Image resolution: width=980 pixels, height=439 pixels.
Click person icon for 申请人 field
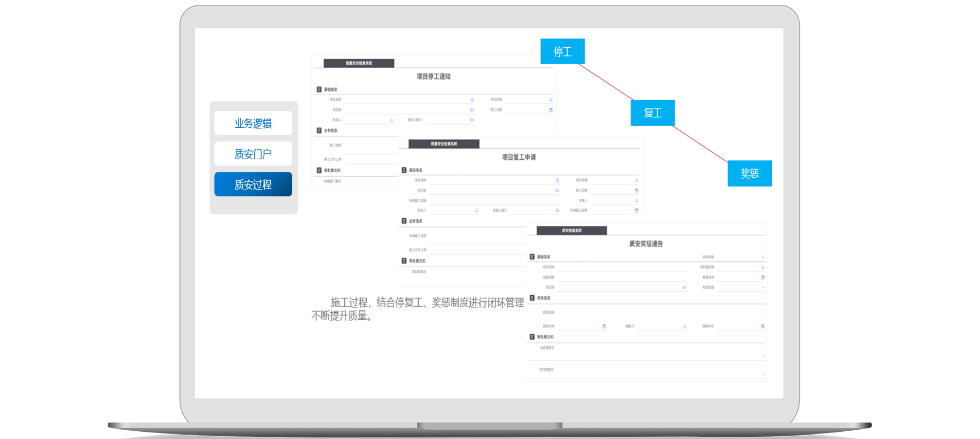[637, 201]
